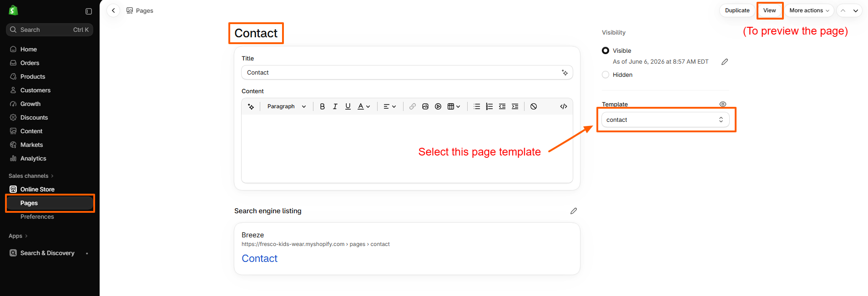Open the text alignment dropdown

pyautogui.click(x=390, y=106)
